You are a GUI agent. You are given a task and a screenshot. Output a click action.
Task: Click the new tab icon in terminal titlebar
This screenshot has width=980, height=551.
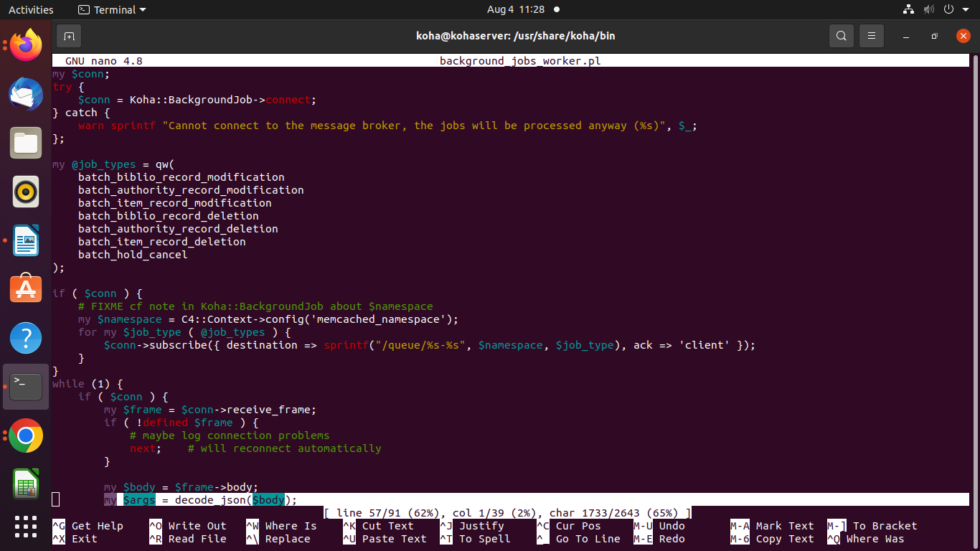[69, 36]
